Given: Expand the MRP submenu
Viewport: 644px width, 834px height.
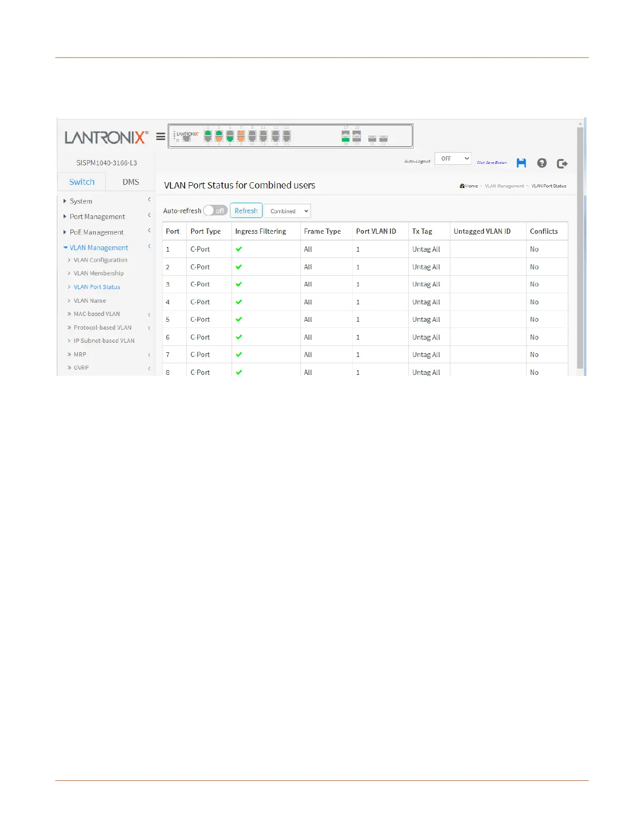Looking at the screenshot, I should click(x=80, y=354).
